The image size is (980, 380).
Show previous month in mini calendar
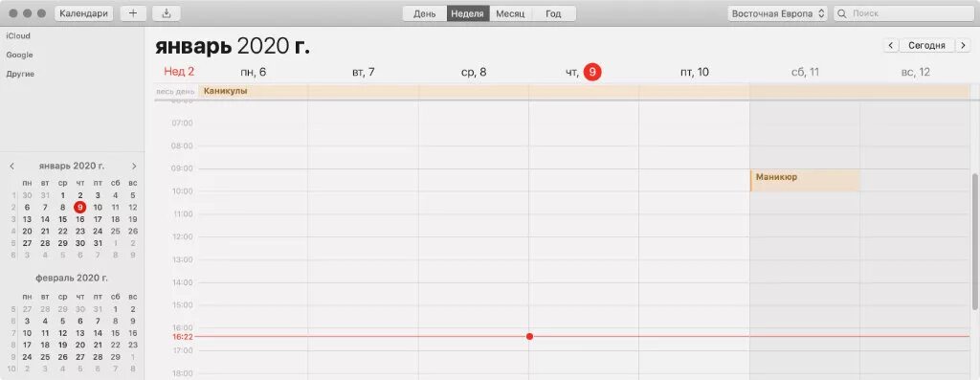pyautogui.click(x=11, y=167)
